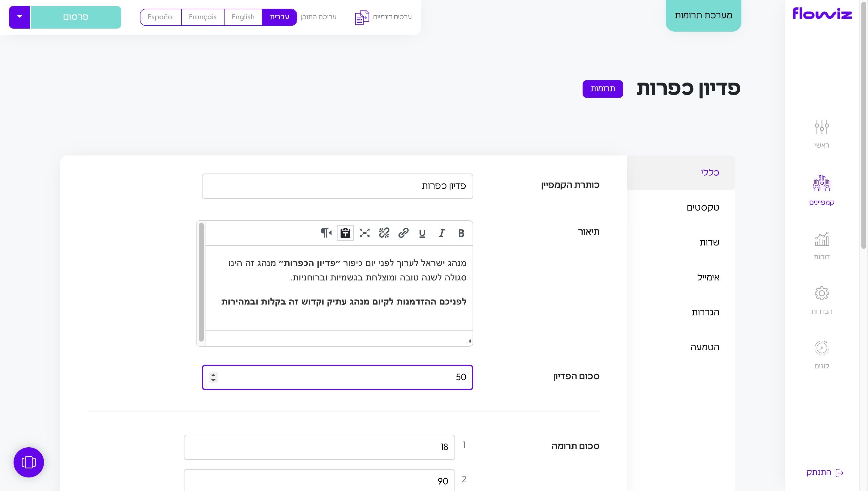
Task: Expand the editor to fullscreen mode
Action: click(x=364, y=233)
